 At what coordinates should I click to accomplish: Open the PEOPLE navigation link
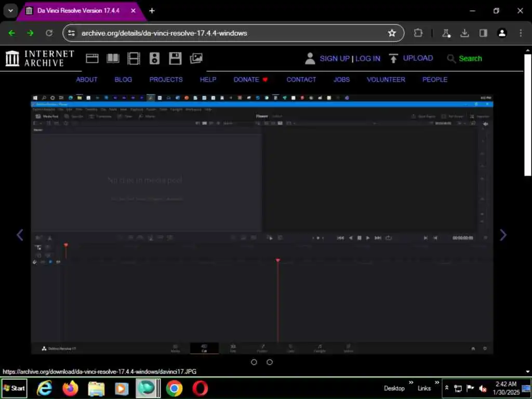(x=435, y=79)
